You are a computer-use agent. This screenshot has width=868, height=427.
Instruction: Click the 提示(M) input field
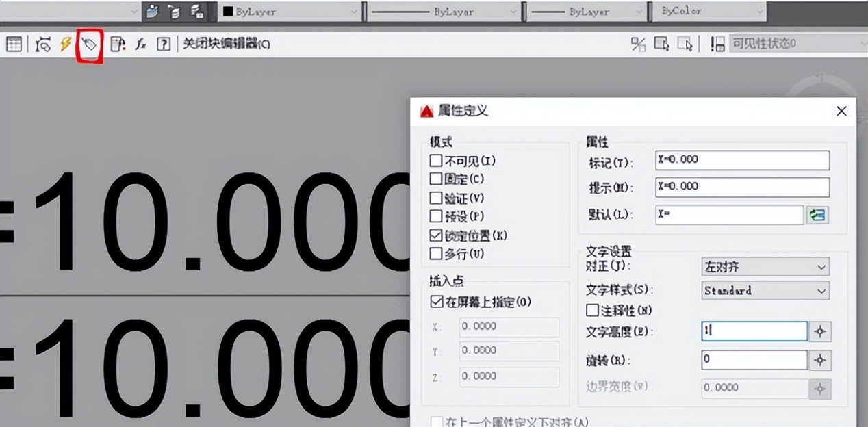(742, 187)
